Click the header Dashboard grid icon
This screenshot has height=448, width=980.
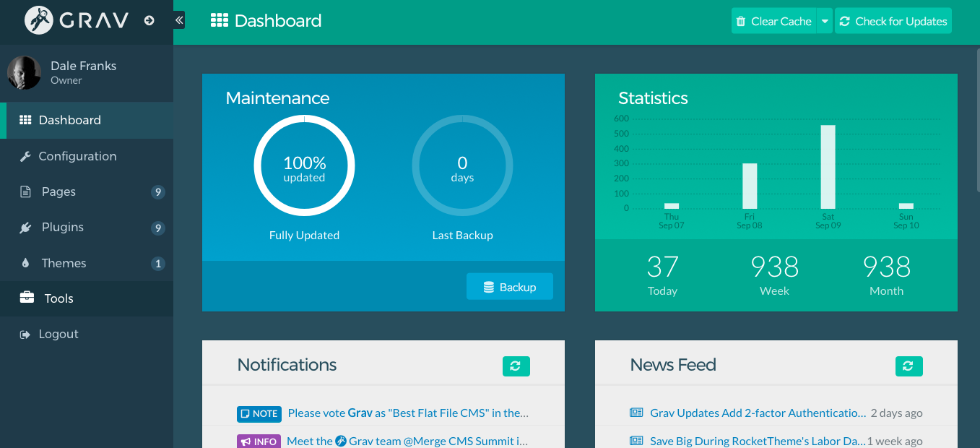coord(220,20)
